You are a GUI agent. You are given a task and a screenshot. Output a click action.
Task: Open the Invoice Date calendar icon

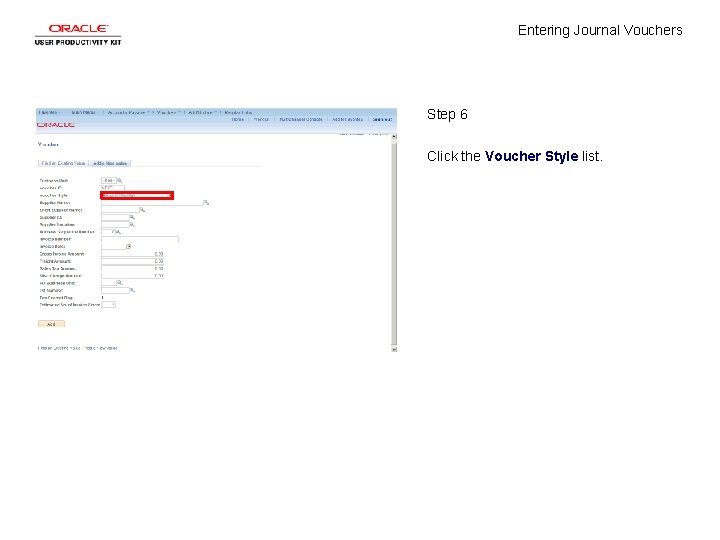(129, 247)
